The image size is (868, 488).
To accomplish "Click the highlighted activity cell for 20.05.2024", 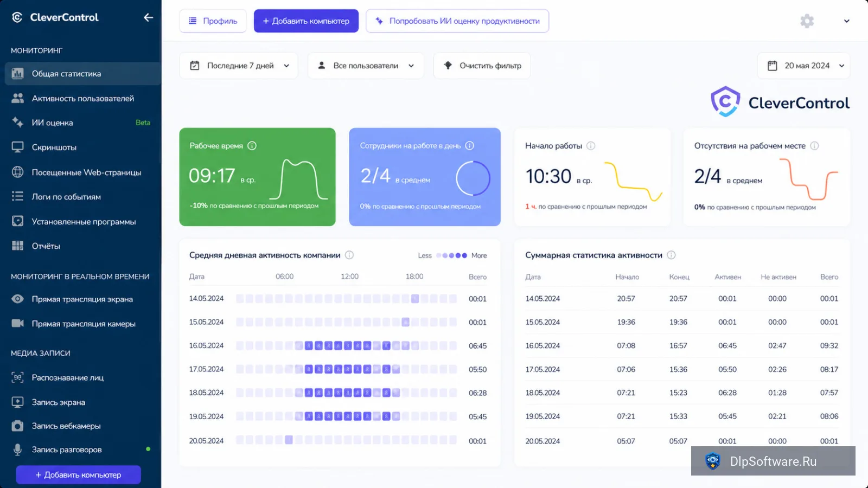I will pos(289,440).
